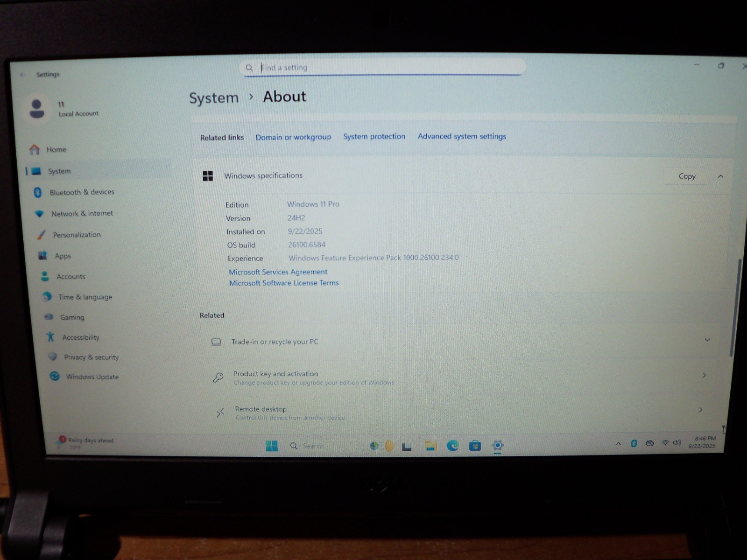Open Wi-Fi network tray icon
The height and width of the screenshot is (560, 747).
coord(665,443)
